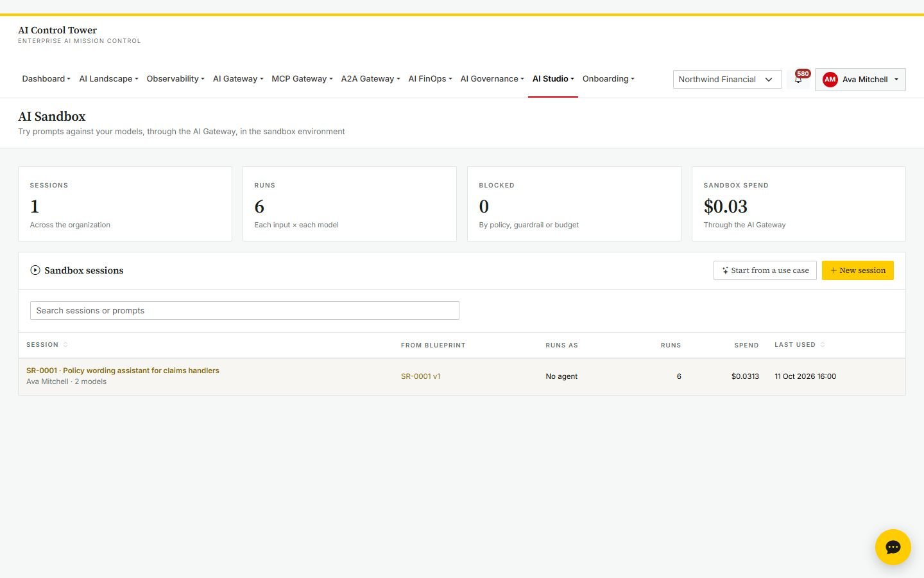Click the Blocked summary card

pos(574,204)
